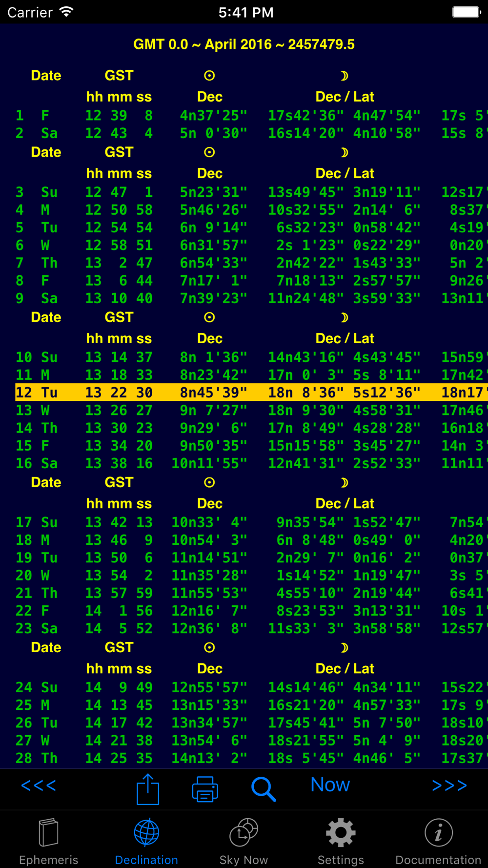The width and height of the screenshot is (488, 868).
Task: Tap Moon declination 17s45'41"
Action: (305, 723)
